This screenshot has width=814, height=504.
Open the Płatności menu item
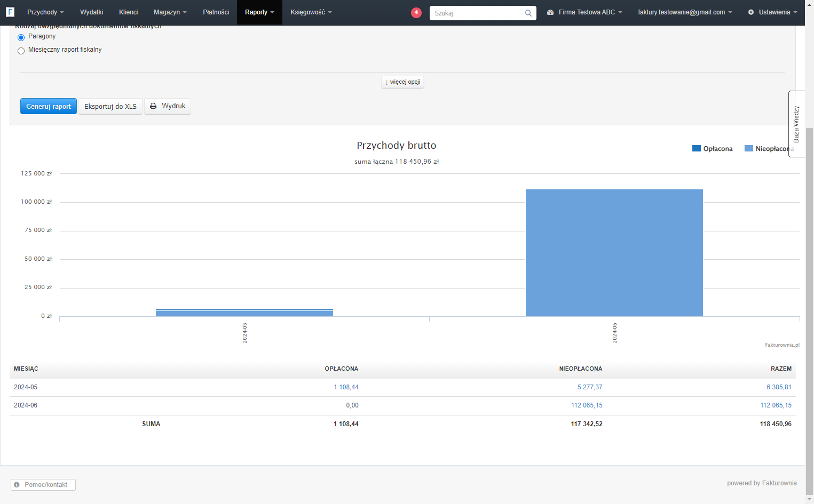click(x=216, y=12)
